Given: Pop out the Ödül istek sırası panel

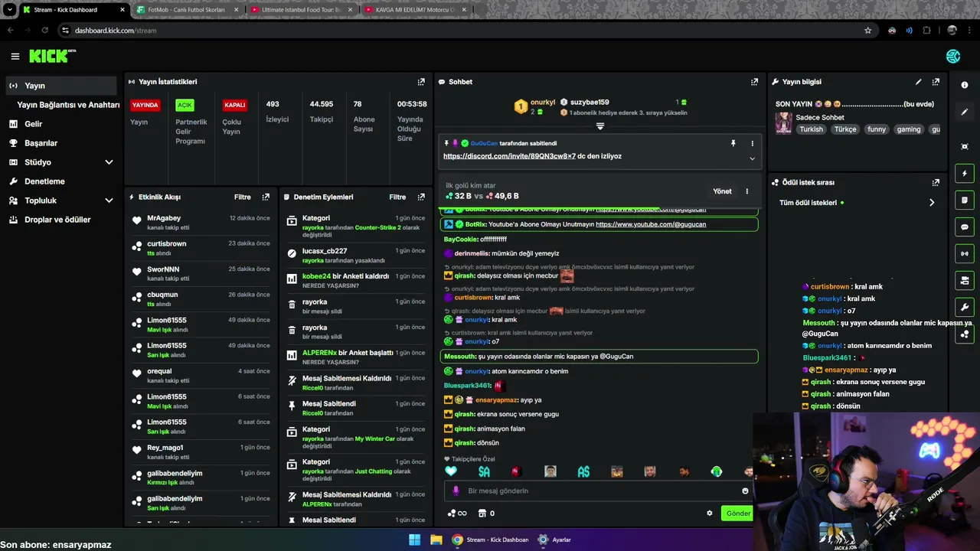Looking at the screenshot, I should click(x=936, y=183).
